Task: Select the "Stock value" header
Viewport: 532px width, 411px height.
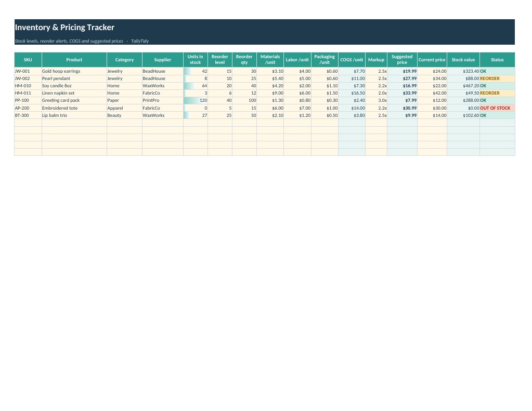Action: tap(463, 60)
